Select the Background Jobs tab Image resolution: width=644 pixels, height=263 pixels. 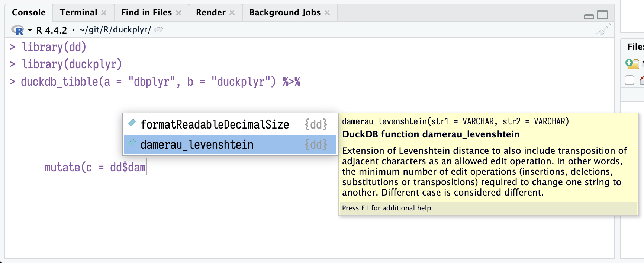(x=284, y=13)
